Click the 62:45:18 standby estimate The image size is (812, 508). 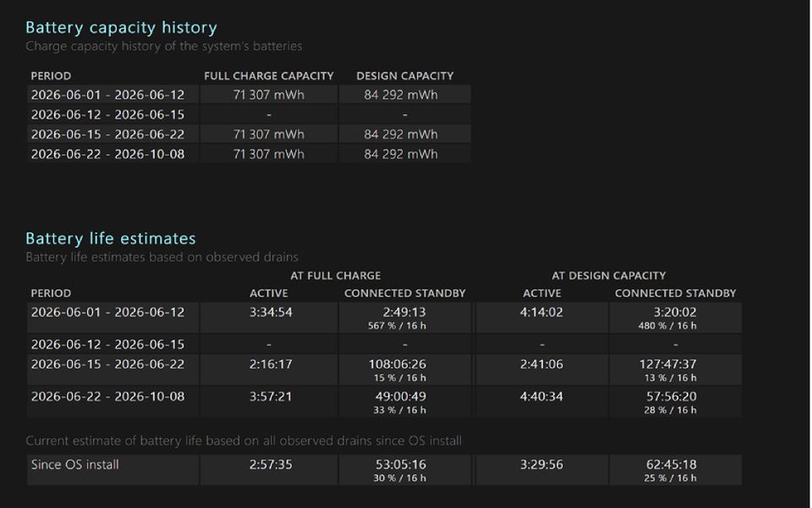coord(671,465)
